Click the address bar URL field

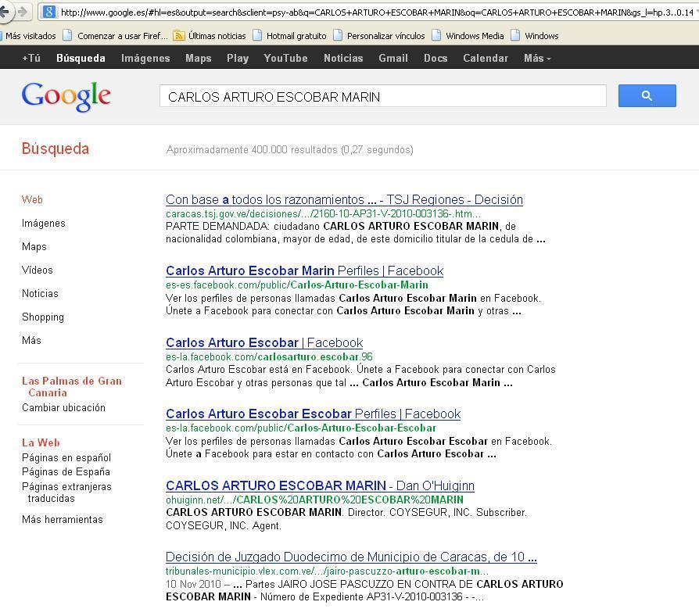[377, 13]
